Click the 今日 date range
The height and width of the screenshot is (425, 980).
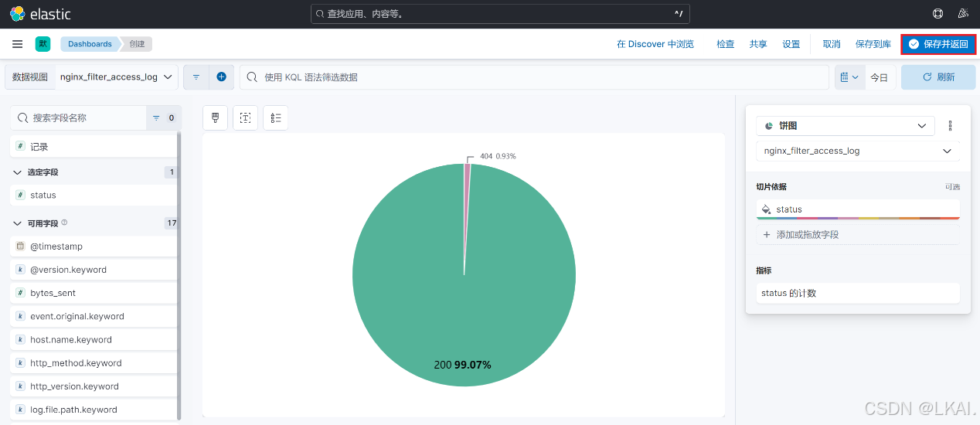(x=880, y=77)
